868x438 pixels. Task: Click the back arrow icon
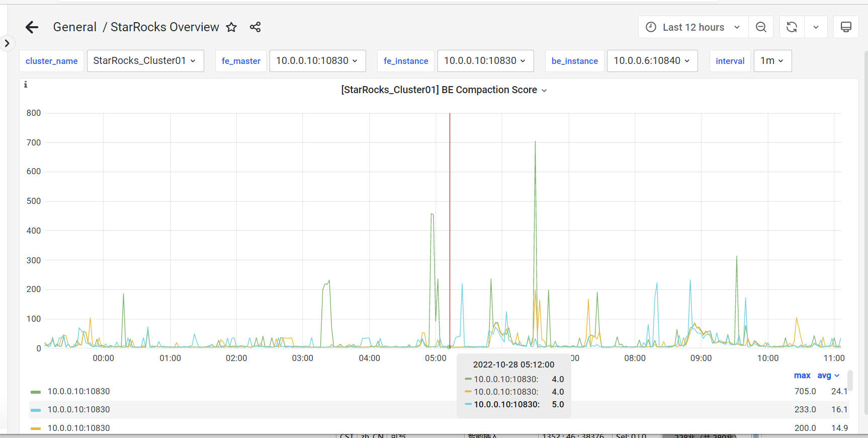click(32, 27)
